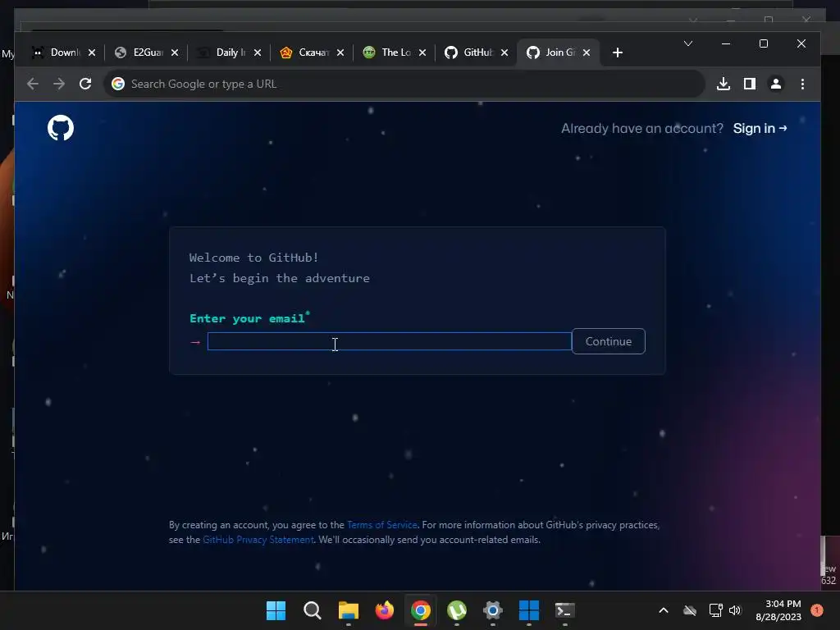Maximize the Chrome window
The width and height of the screenshot is (840, 630).
coord(764,44)
